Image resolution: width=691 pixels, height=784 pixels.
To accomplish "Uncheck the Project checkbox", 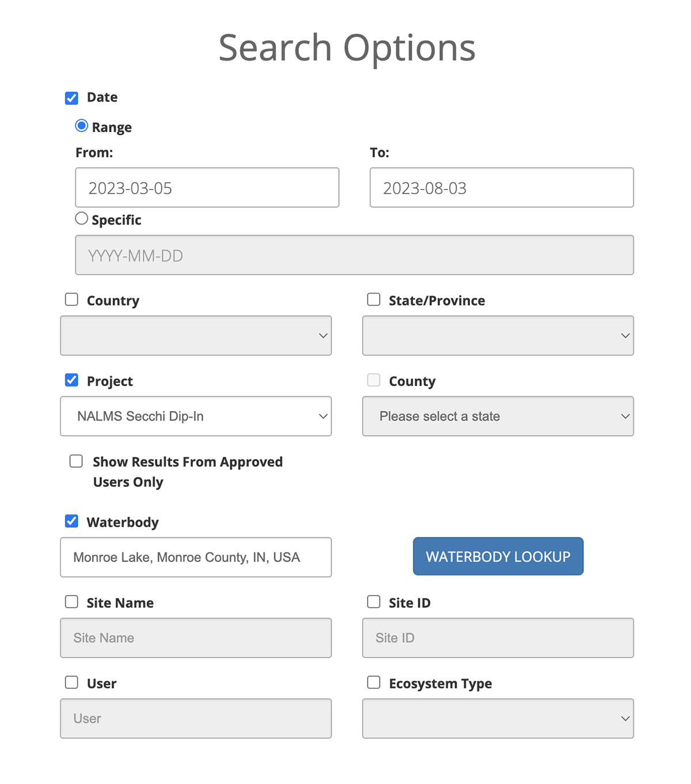I will 71,380.
